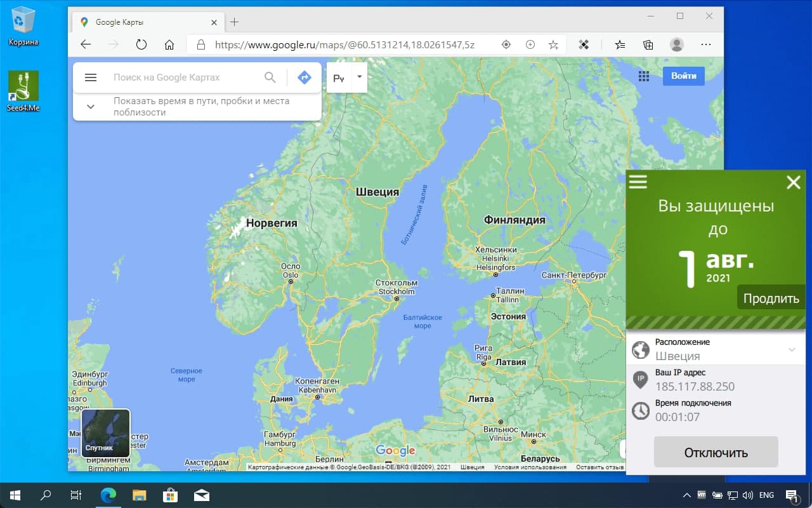Image resolution: width=812 pixels, height=508 pixels.
Task: Select the Google Карты browser tab
Action: point(149,22)
